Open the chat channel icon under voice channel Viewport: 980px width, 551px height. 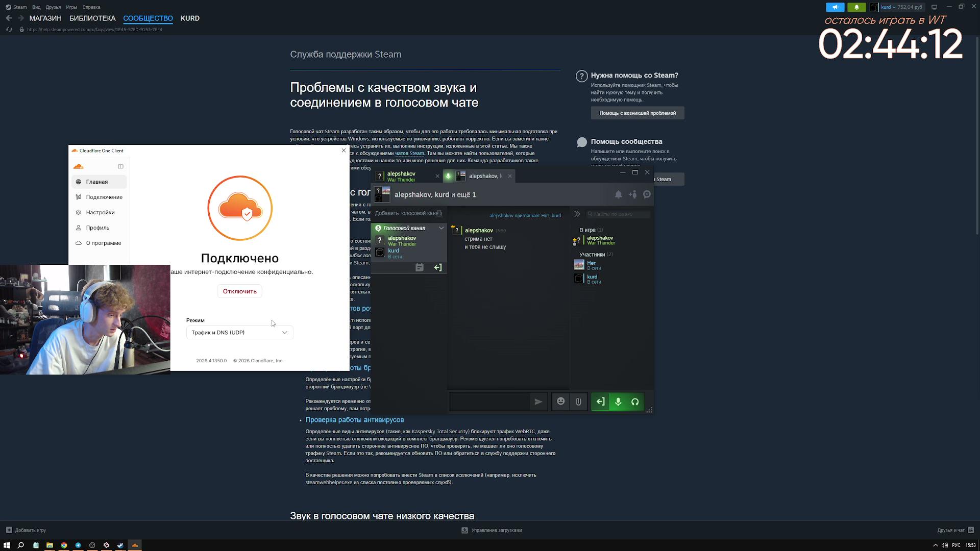point(420,267)
